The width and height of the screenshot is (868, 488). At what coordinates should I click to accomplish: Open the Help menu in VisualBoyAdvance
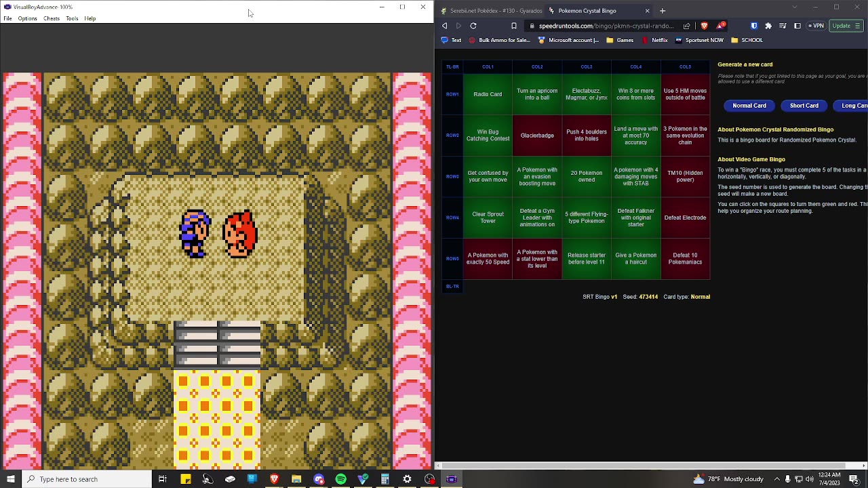90,18
